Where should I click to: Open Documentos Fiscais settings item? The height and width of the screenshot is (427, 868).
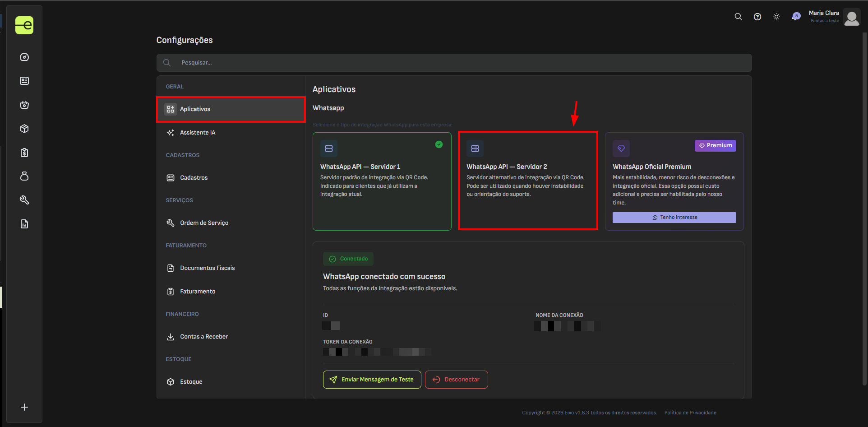point(231,268)
